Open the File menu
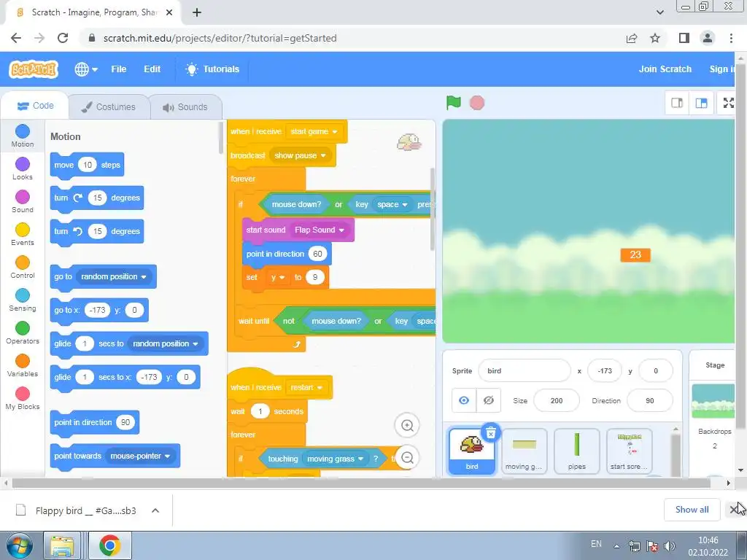Screen dimensions: 747x560 [119, 69]
